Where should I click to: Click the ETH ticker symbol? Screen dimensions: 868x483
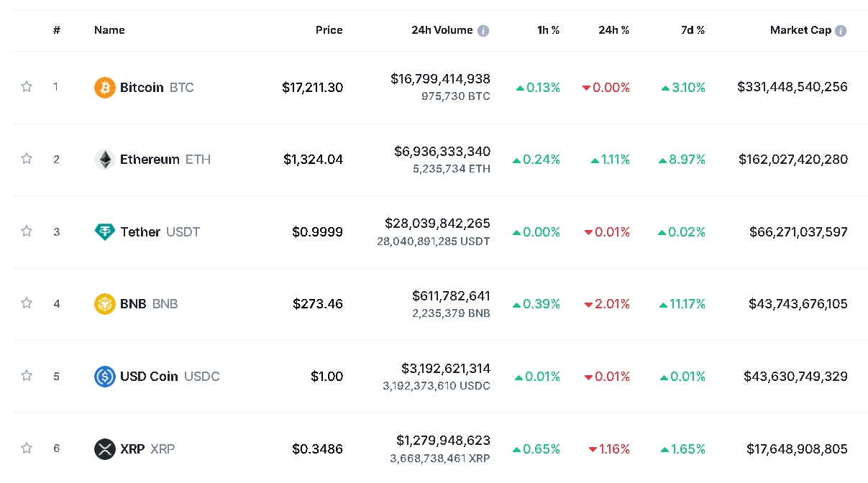pos(198,160)
